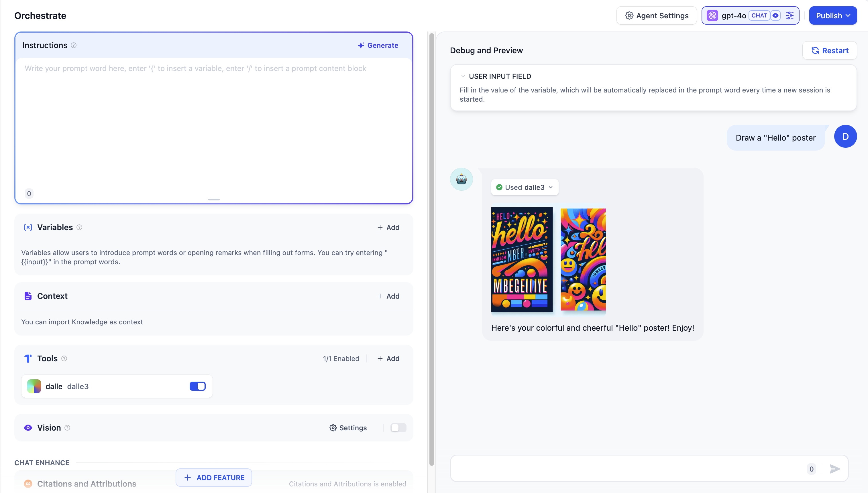Click the user avatar D circle
This screenshot has width=868, height=493.
coord(845,137)
